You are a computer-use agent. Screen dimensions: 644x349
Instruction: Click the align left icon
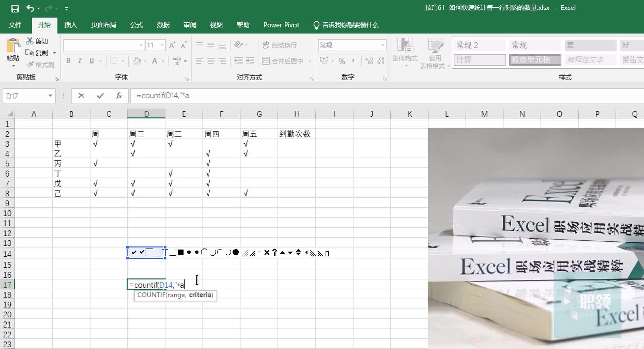point(199,61)
